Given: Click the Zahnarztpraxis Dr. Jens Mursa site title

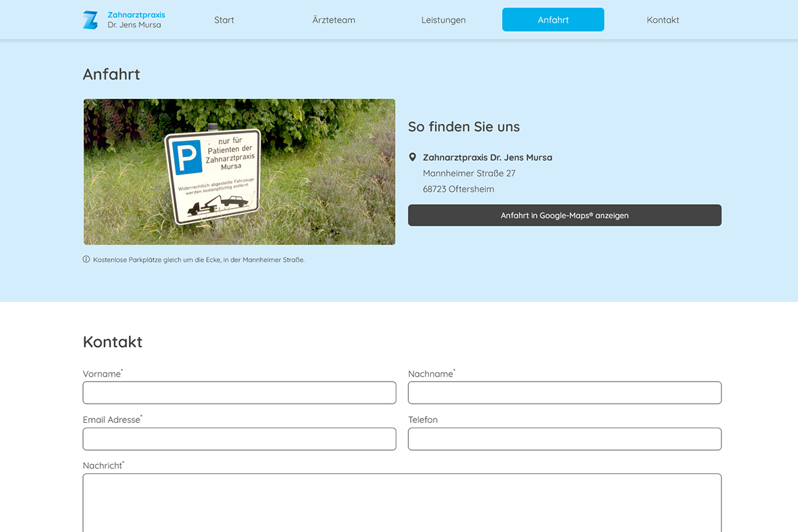Looking at the screenshot, I should [x=136, y=20].
